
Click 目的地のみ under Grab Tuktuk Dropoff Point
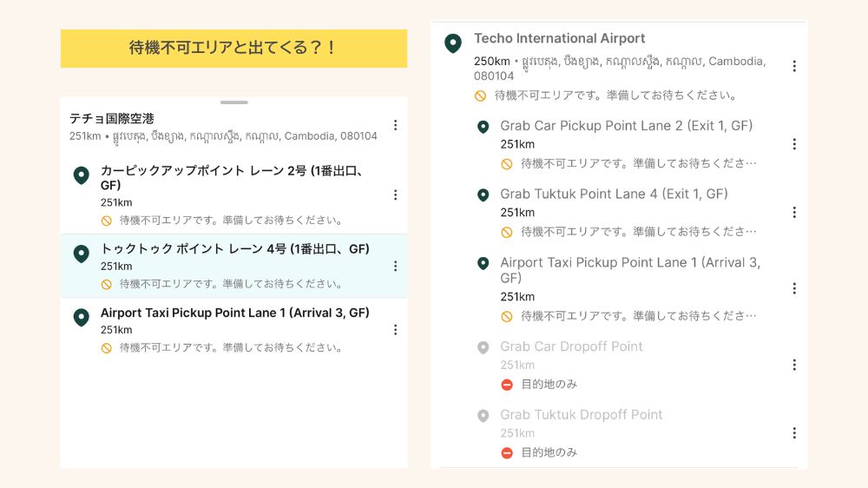point(549,452)
